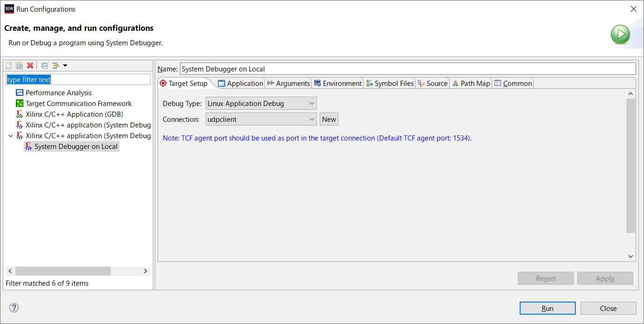Collapse the expanded Xilinx C/C++ application node
Viewport: 644px width, 324px height.
[x=10, y=136]
